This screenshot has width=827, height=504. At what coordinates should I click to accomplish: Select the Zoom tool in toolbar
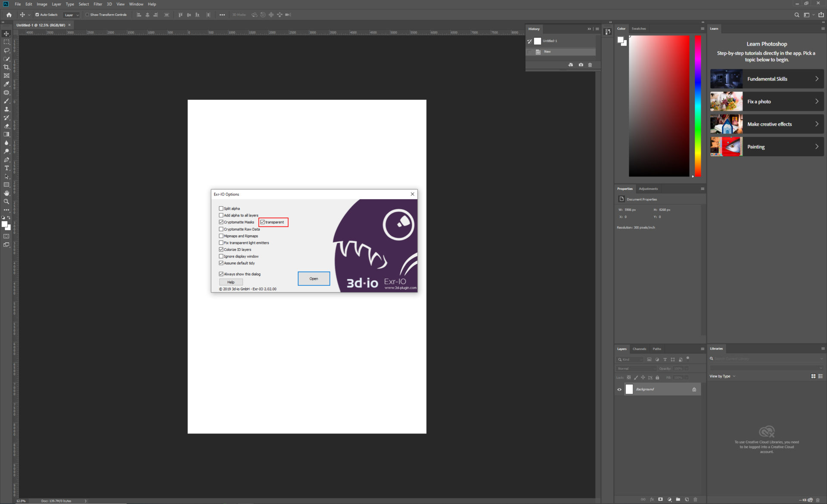(6, 202)
